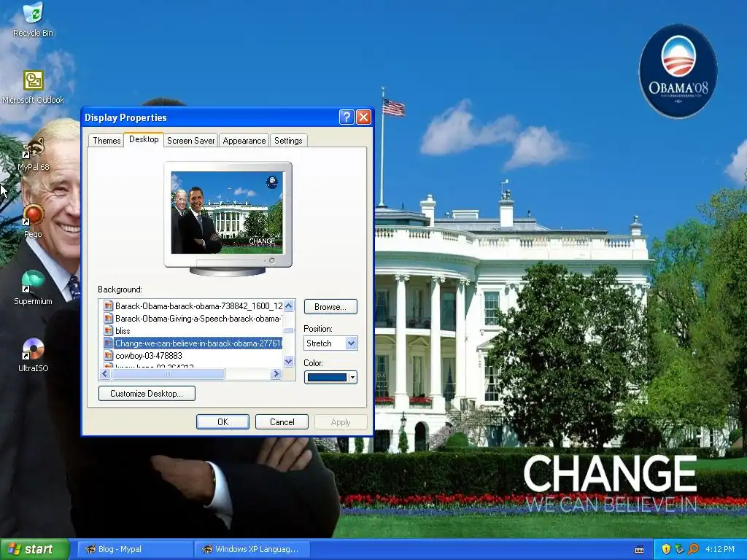Click the 4:12 PM system clock

(x=720, y=549)
